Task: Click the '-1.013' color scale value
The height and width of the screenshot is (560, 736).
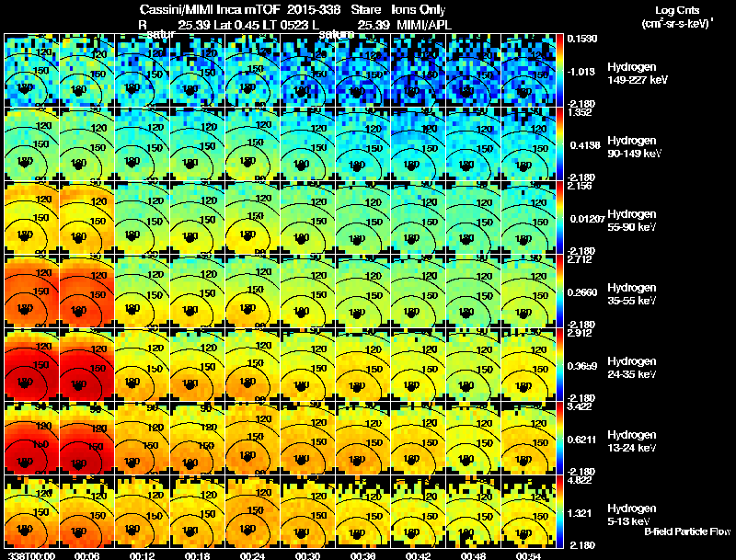Action: [581, 72]
